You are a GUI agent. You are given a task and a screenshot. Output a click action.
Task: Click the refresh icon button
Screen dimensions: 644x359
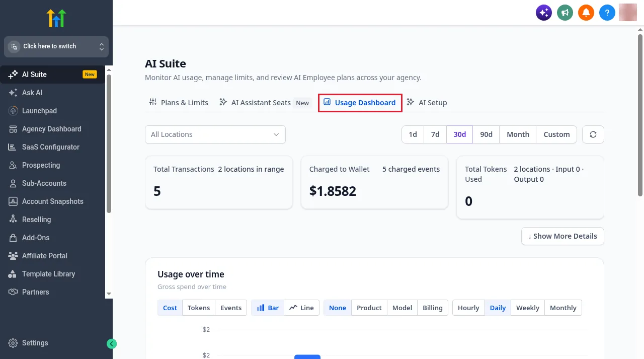point(593,134)
